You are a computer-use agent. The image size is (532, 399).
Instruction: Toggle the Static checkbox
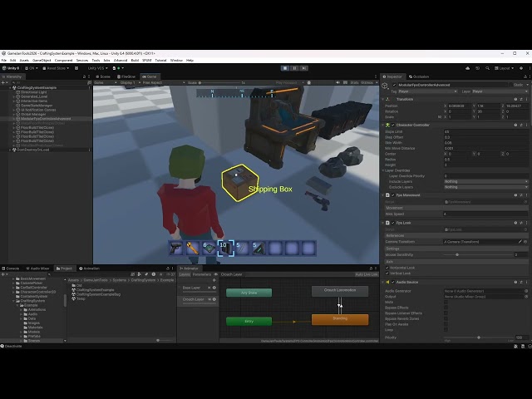click(510, 85)
